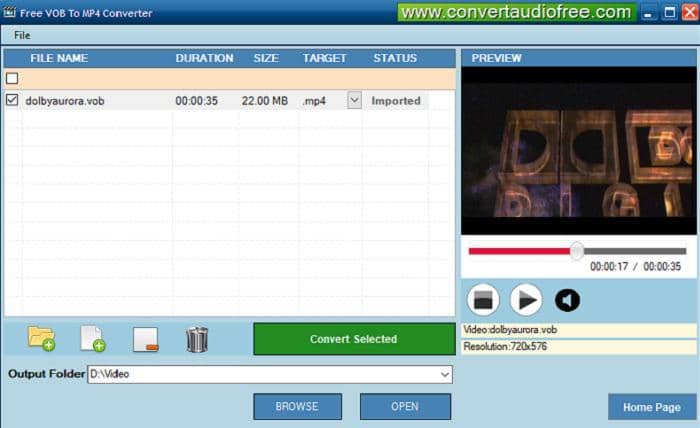This screenshot has width=700, height=428.
Task: Click the STATUS column header
Action: pyautogui.click(x=395, y=58)
